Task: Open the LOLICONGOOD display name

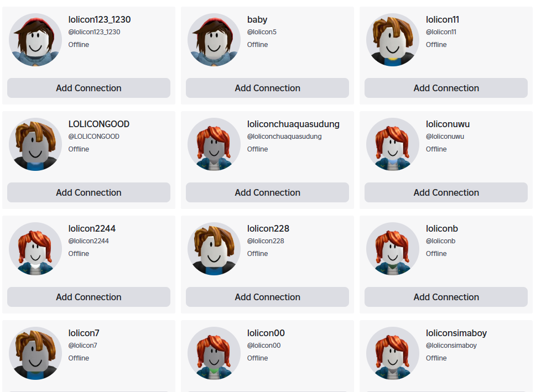Action: [98, 124]
